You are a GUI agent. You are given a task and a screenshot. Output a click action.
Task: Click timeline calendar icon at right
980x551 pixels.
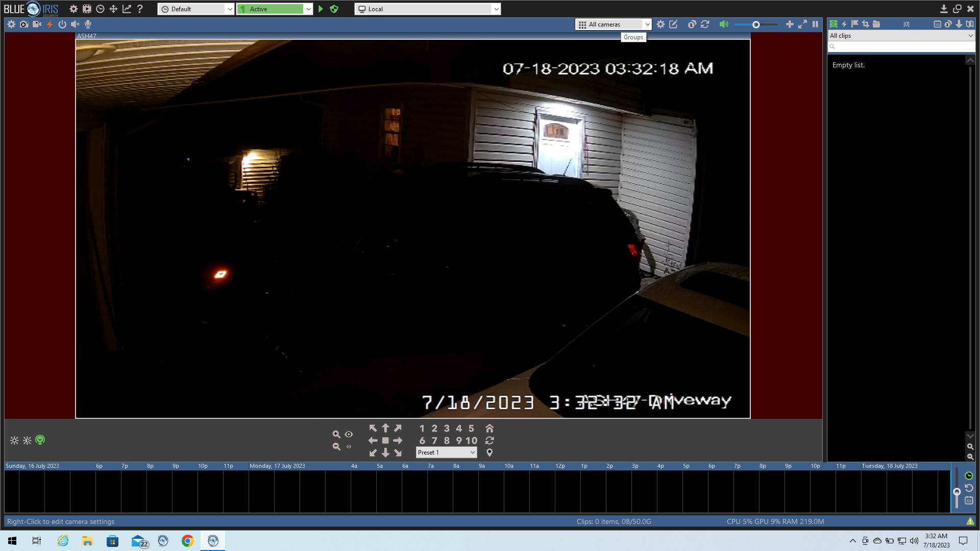(x=969, y=500)
